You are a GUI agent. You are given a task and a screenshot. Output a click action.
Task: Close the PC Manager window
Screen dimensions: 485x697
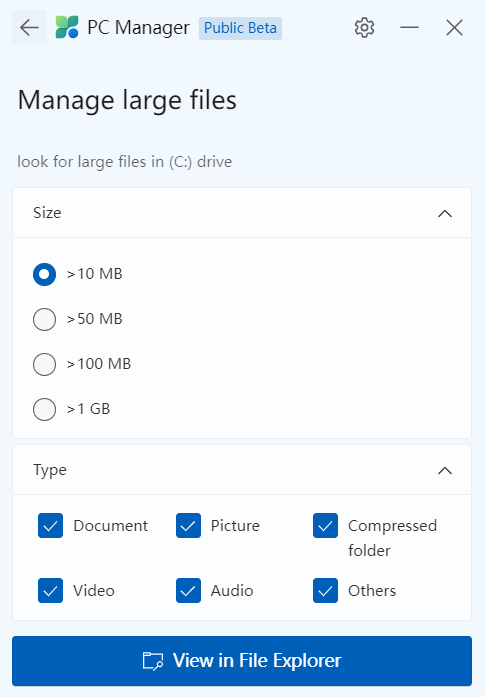coord(454,28)
